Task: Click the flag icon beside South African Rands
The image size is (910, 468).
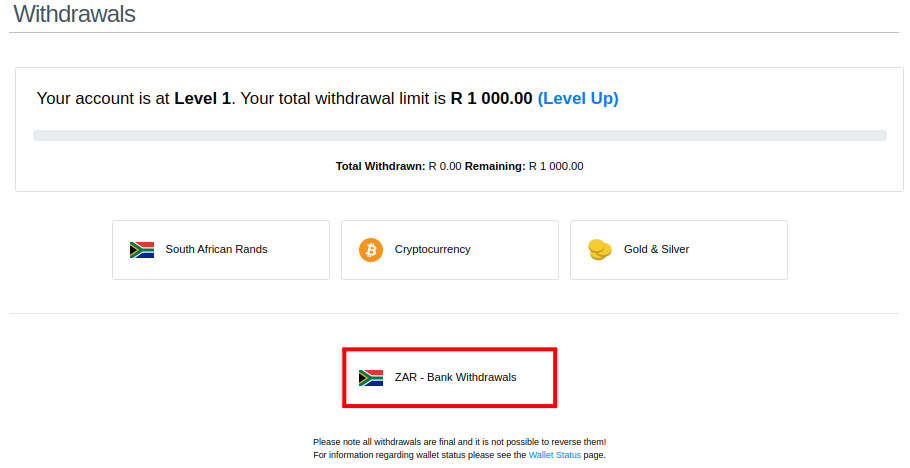Action: [x=142, y=250]
